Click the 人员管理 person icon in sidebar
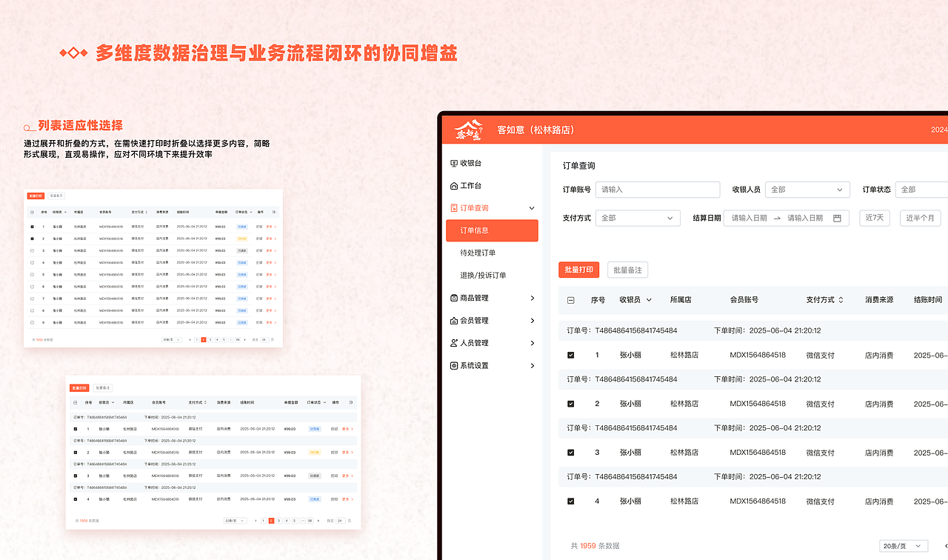Image resolution: width=948 pixels, height=560 pixels. pos(454,343)
